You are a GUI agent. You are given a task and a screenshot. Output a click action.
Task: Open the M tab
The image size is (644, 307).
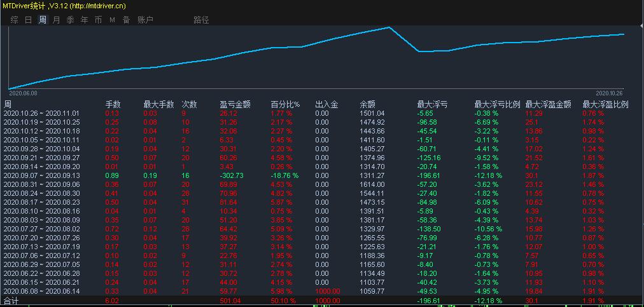[x=112, y=20]
